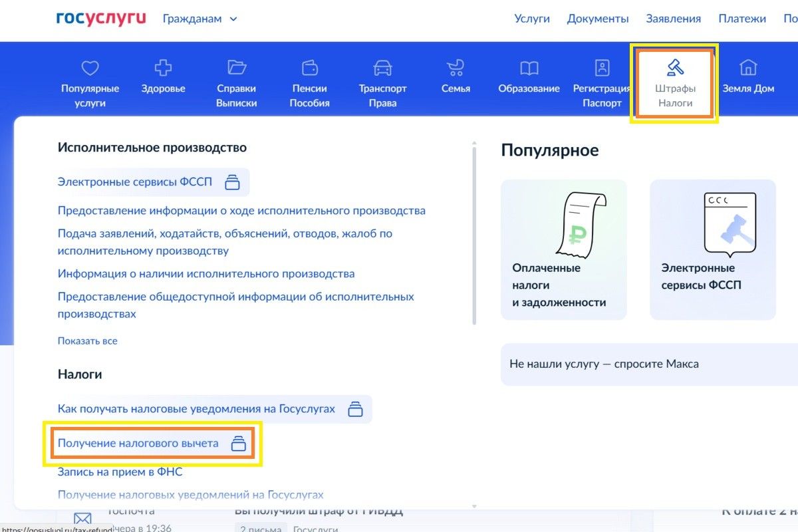
Task: Click the stack icon beside Получение налогового вычета
Action: pyautogui.click(x=238, y=444)
